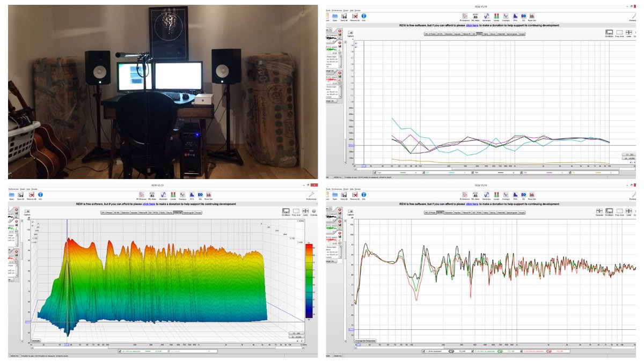Open the Controls gear in the Waterfall window
The image size is (644, 362).
(314, 212)
